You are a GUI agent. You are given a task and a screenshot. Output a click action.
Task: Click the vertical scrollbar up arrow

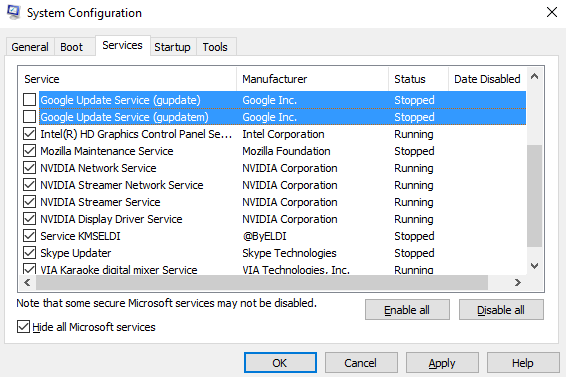click(535, 76)
